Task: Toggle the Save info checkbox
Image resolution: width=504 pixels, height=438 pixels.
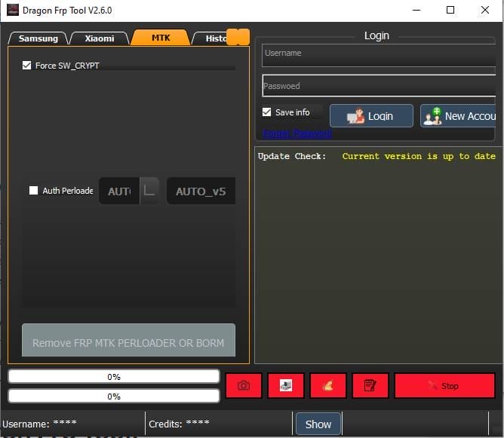Action: coord(267,112)
